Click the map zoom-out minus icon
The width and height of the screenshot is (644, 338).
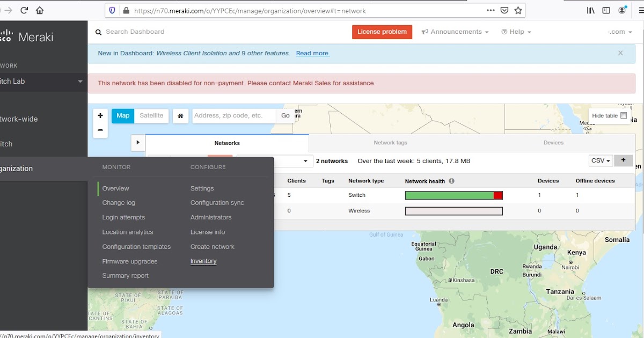click(100, 130)
